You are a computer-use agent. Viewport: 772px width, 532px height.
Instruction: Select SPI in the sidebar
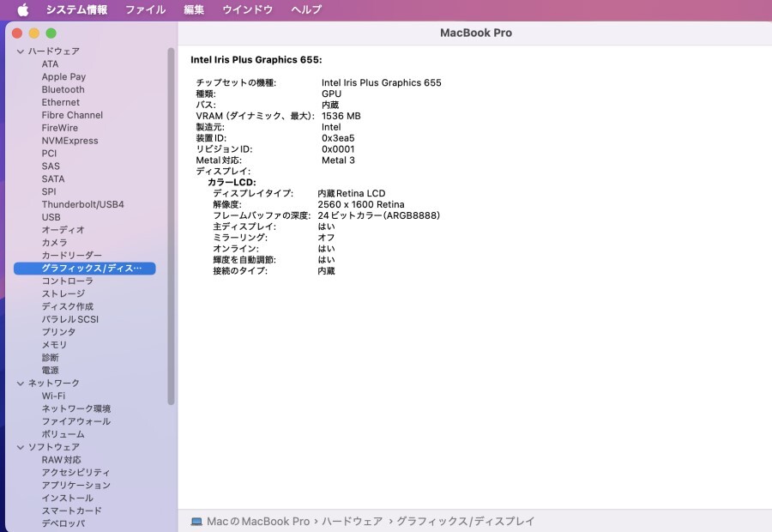point(48,192)
